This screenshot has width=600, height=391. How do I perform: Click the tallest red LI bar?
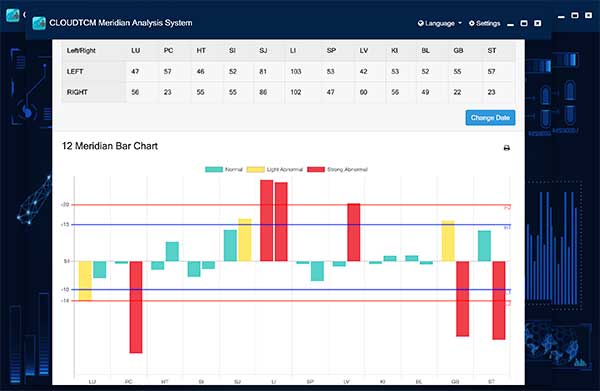pos(267,220)
